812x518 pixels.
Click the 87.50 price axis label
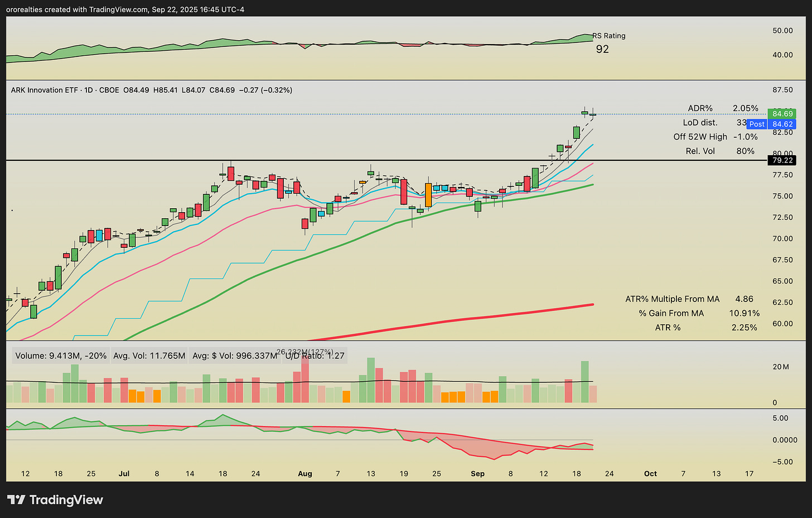coord(782,90)
